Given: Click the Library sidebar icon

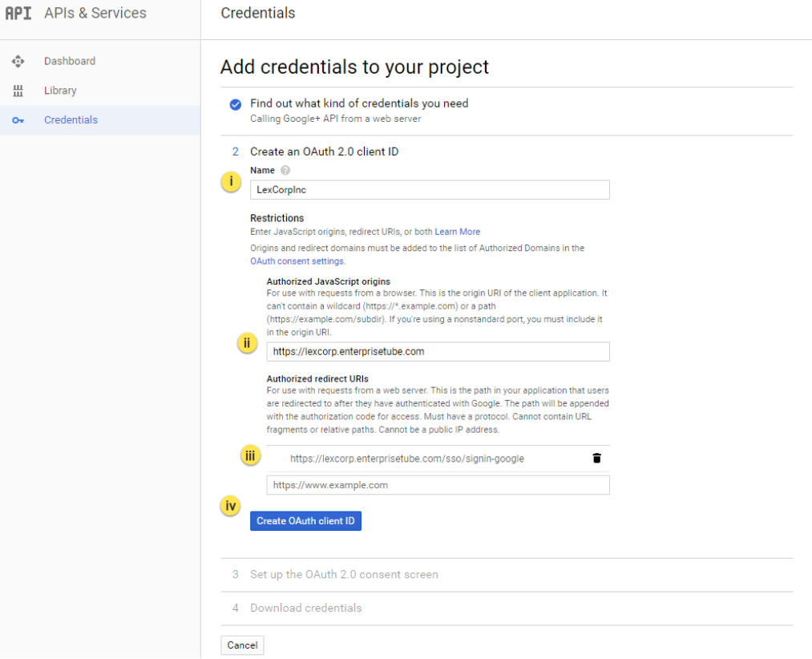Looking at the screenshot, I should pyautogui.click(x=18, y=91).
